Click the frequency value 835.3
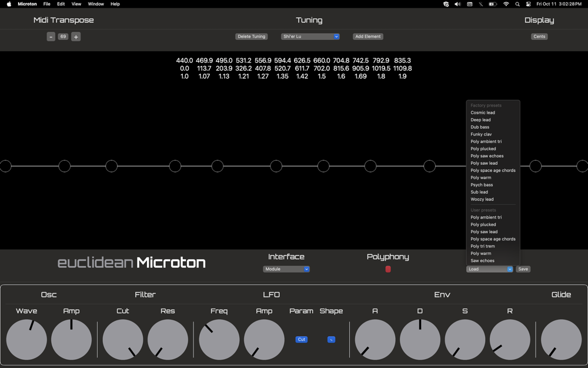Image resolution: width=588 pixels, height=368 pixels. (402, 61)
